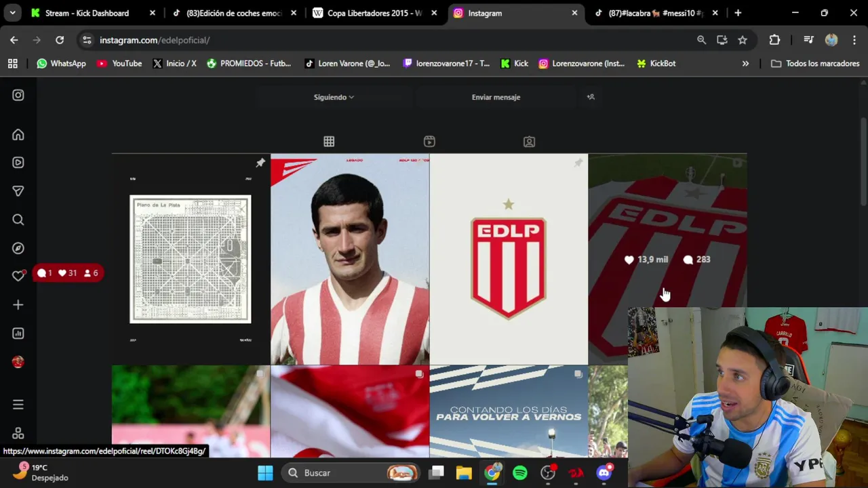Image resolution: width=868 pixels, height=488 pixels.
Task: Open the Chrome profile avatar
Action: [831, 40]
